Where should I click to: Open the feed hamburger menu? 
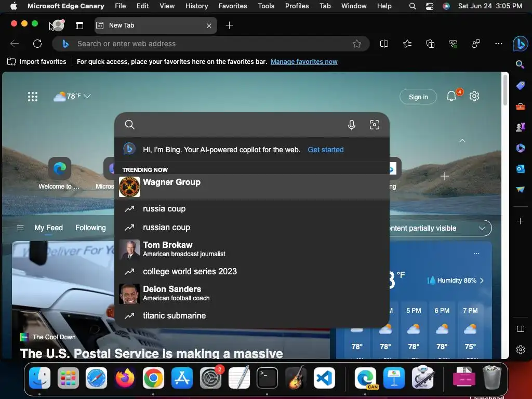click(x=20, y=228)
